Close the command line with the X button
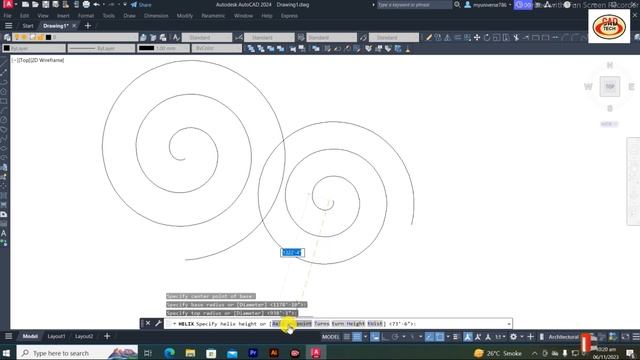The image size is (640, 360). pyautogui.click(x=148, y=323)
